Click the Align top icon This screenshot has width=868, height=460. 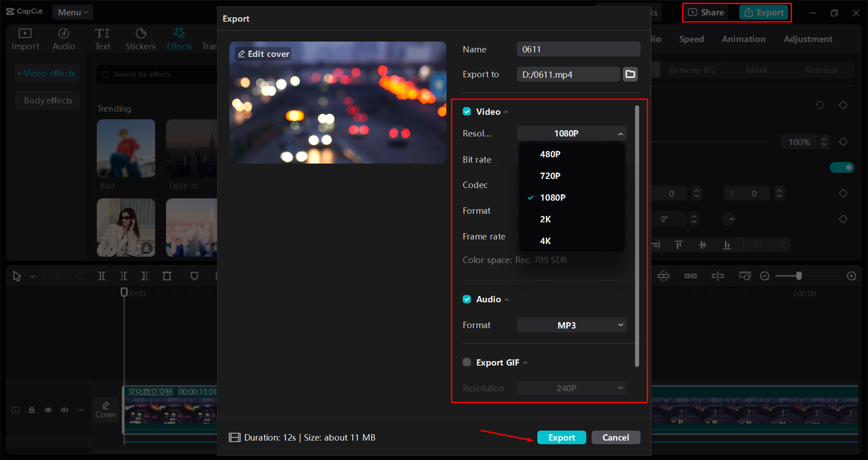[x=679, y=245]
